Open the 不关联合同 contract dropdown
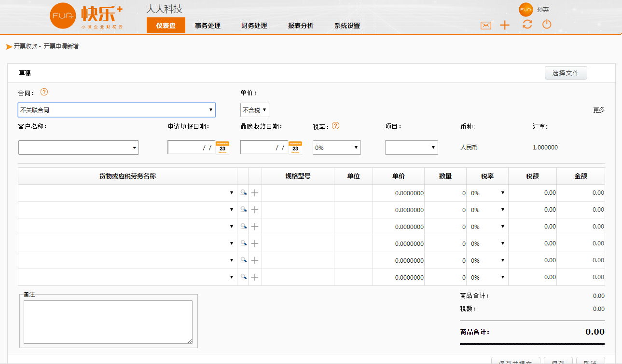This screenshot has height=364, width=622. point(117,110)
